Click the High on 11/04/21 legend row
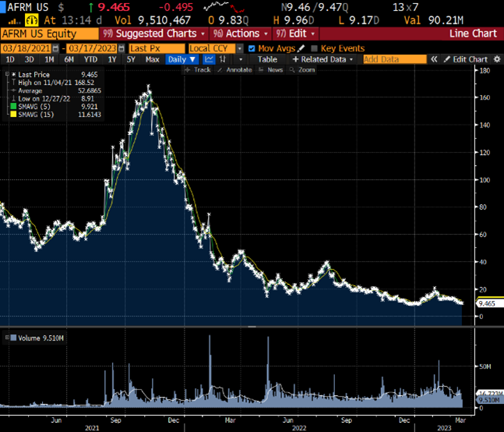This screenshot has width=504, height=432. pos(53,83)
